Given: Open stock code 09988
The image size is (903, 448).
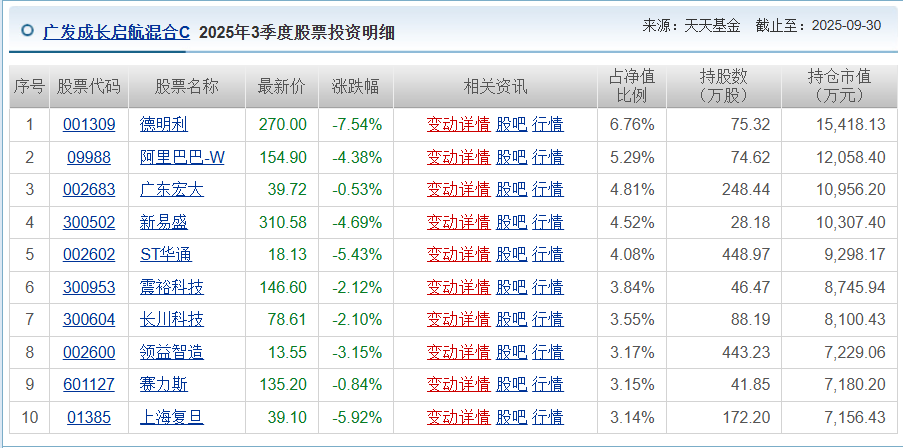Looking at the screenshot, I should pos(89,157).
